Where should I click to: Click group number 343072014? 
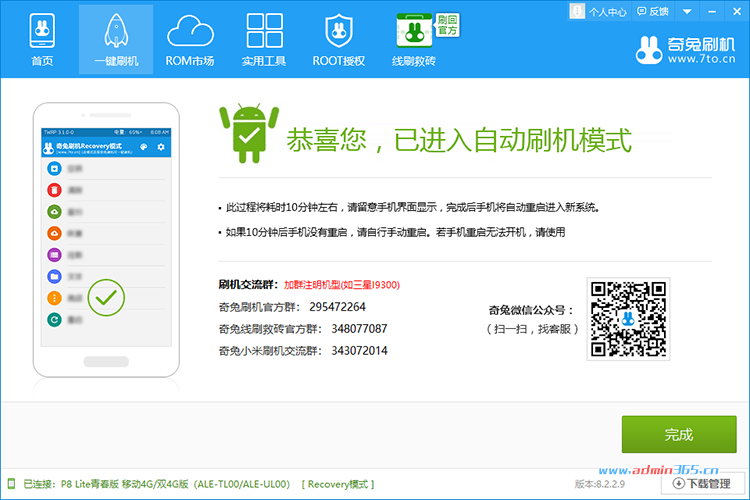[359, 351]
